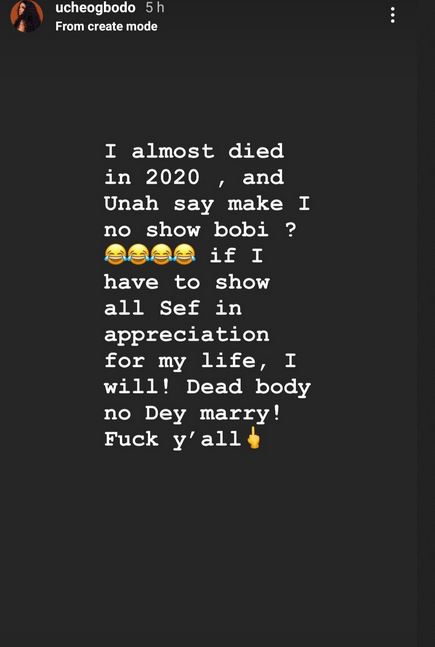Screen dimensions: 435x647
Task: Click the middle finger emoji
Action: [x=253, y=438]
